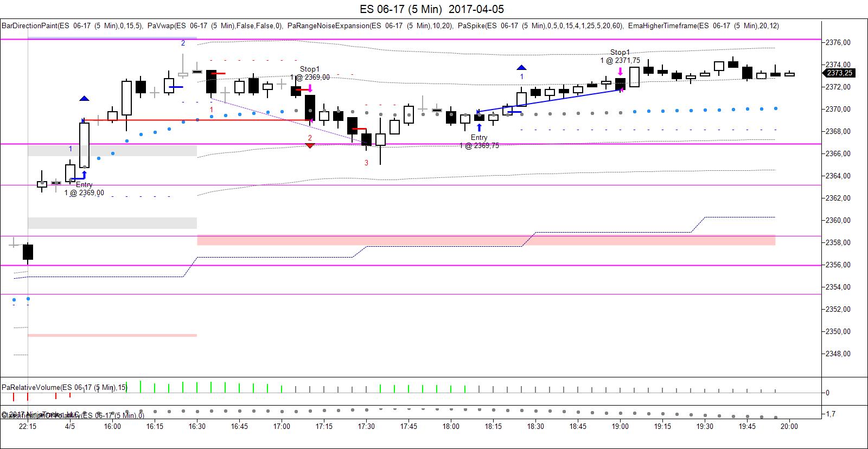Image resolution: width=868 pixels, height=449 pixels.
Task: Click the 2348,00 price axis label
Action: click(x=839, y=354)
